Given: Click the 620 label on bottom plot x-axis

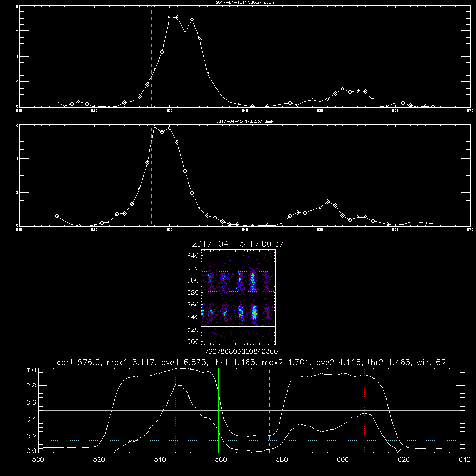Looking at the screenshot, I should coord(404,460).
